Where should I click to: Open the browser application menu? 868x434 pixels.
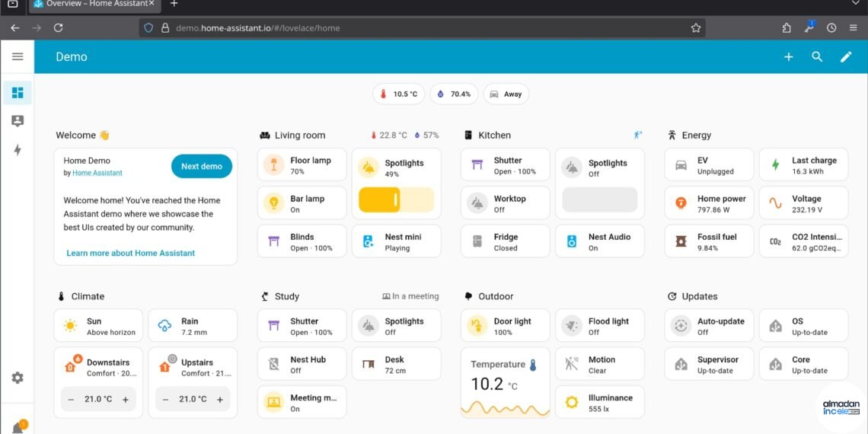point(853,27)
